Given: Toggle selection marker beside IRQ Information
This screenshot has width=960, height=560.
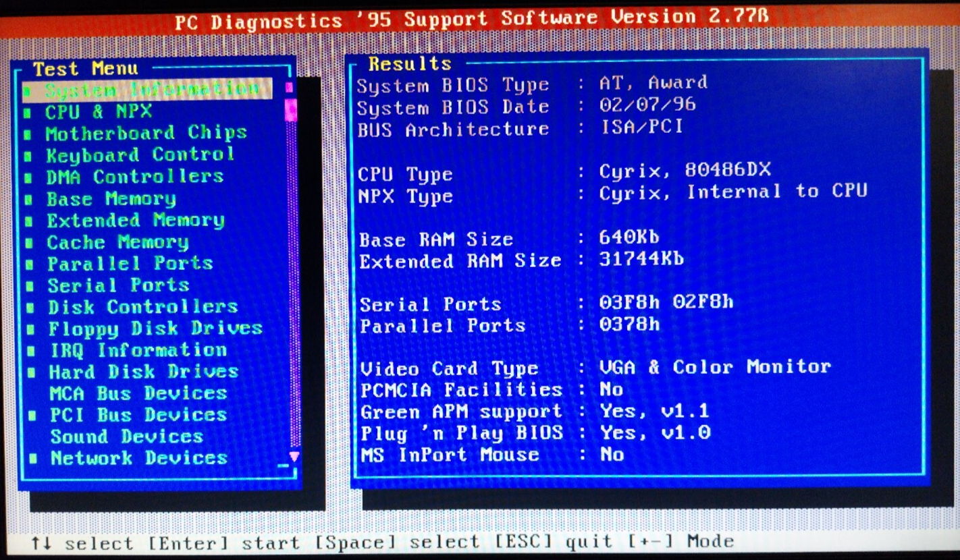Looking at the screenshot, I should coord(30,352).
